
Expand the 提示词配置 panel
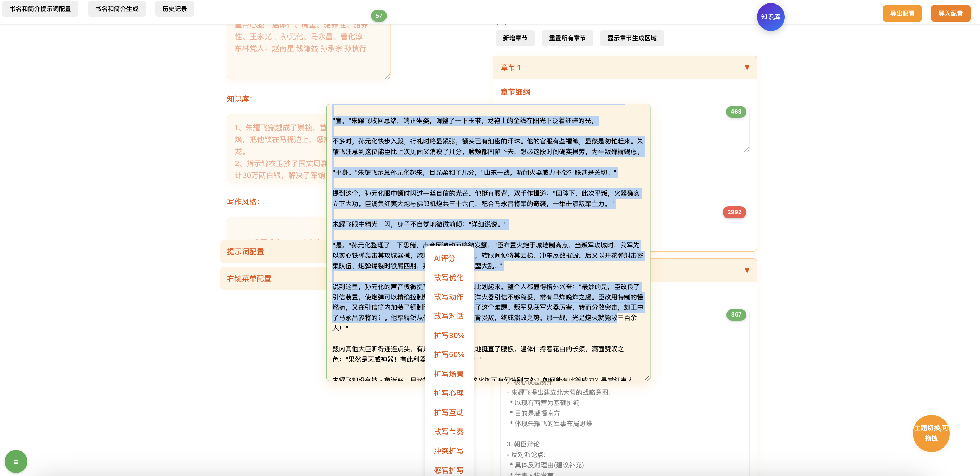[x=246, y=252]
